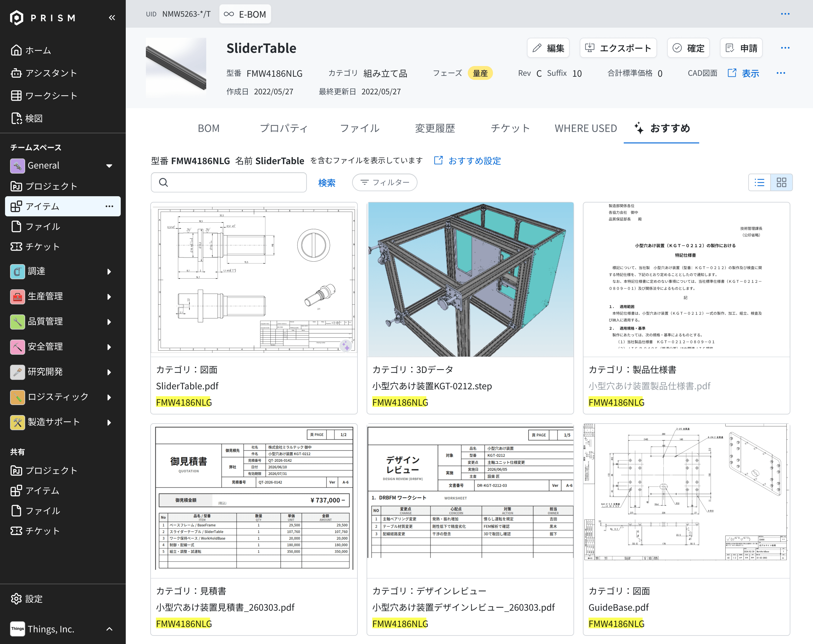Open the Things, Inc. organization menu

coord(63,629)
